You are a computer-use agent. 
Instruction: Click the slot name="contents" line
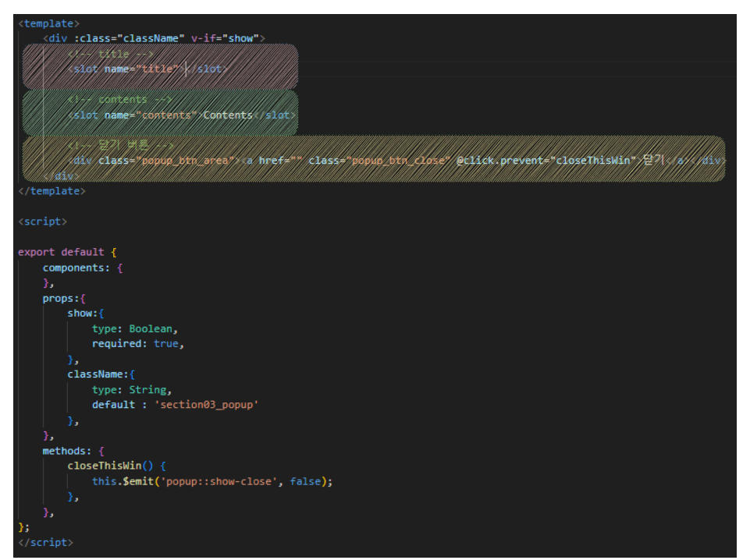point(182,115)
